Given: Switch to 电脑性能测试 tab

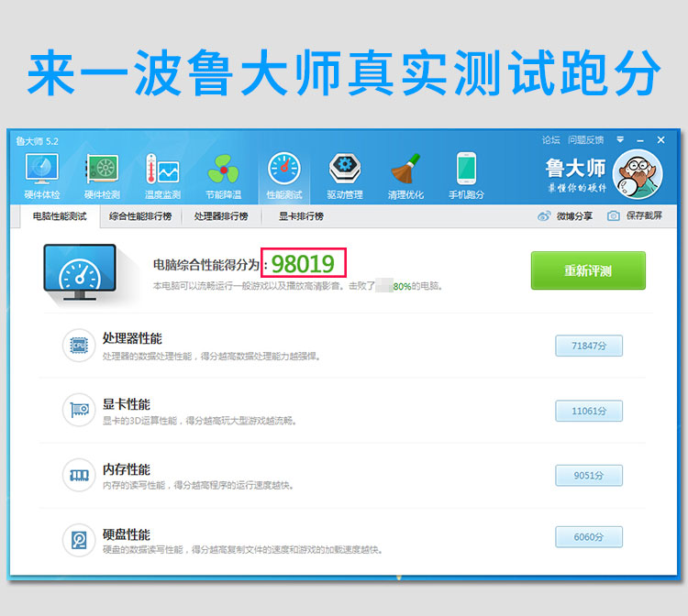Looking at the screenshot, I should (x=60, y=216).
